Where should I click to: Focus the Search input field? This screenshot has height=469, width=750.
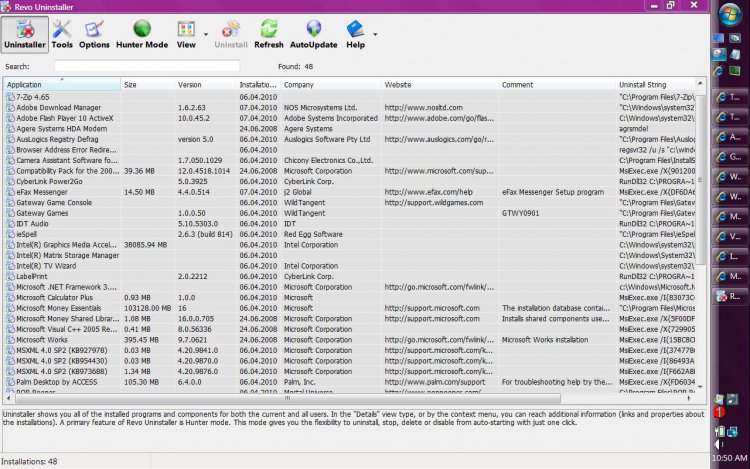pos(147,66)
